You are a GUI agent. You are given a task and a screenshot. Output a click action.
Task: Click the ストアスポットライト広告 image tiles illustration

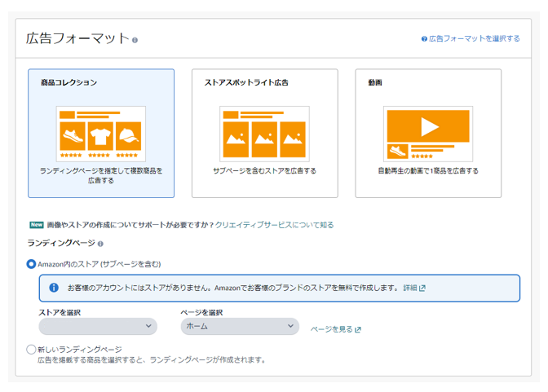pos(264,134)
